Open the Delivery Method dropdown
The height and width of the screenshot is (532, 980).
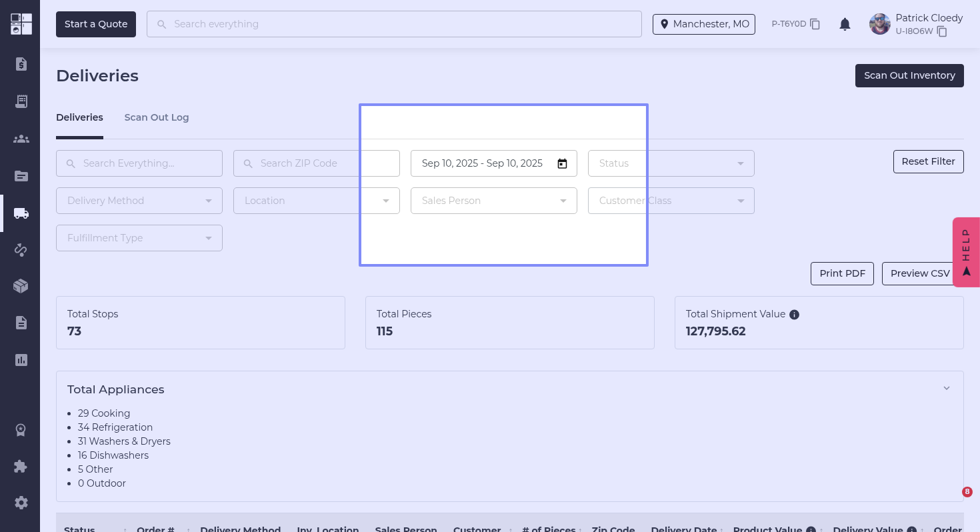[x=139, y=201]
